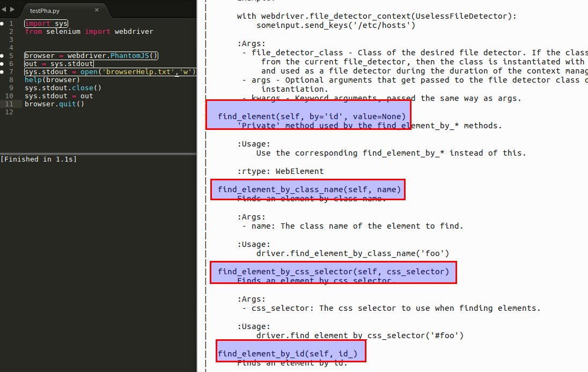Viewport: 588px width, 372px height.
Task: Click the gutter mark beside line 5
Action: (2, 56)
